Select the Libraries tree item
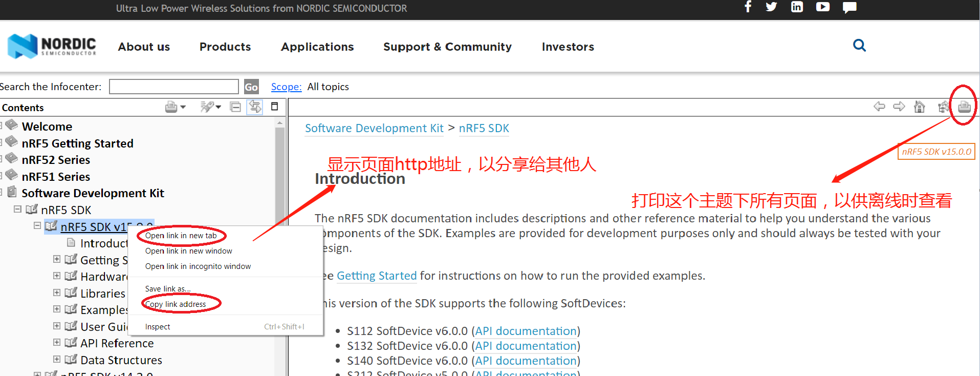Viewport: 980px width, 376px height. tap(102, 294)
